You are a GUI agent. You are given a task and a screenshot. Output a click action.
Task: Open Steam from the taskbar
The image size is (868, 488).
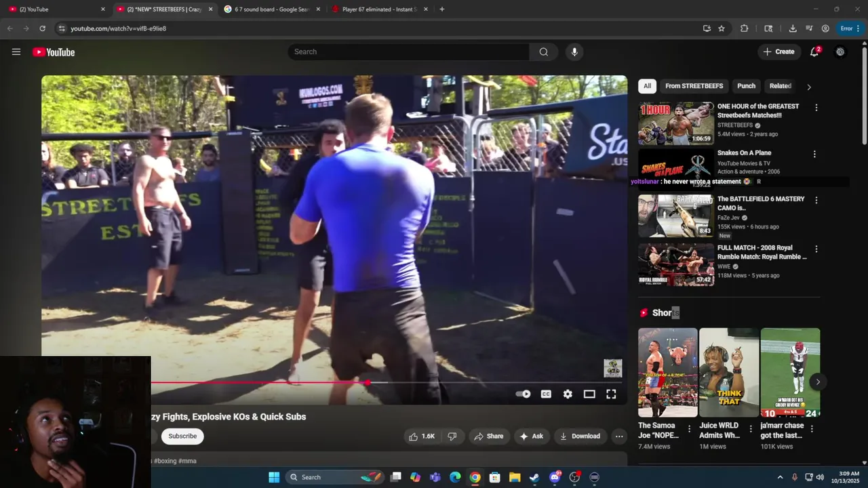coord(534,477)
